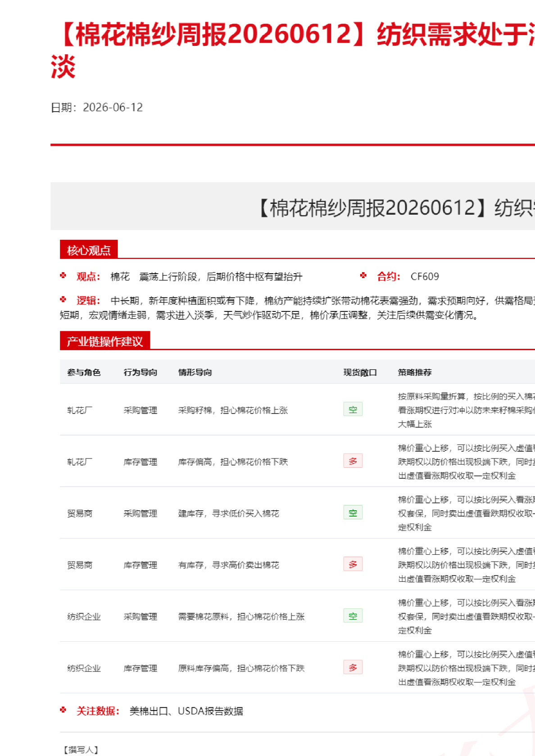535x756 pixels.
Task: Click the cell 有库存，寻求高价卖出棉花
Action: point(229,565)
